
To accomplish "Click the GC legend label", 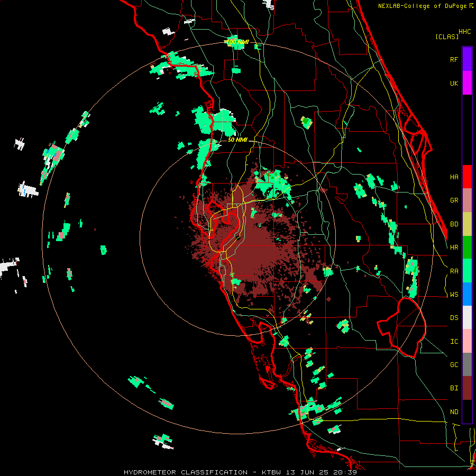I will (x=454, y=365).
